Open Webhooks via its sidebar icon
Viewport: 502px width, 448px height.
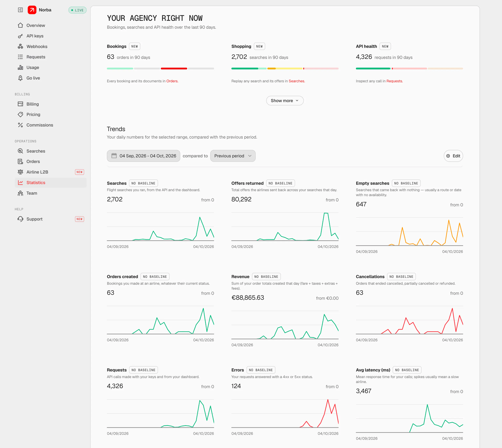[20, 47]
